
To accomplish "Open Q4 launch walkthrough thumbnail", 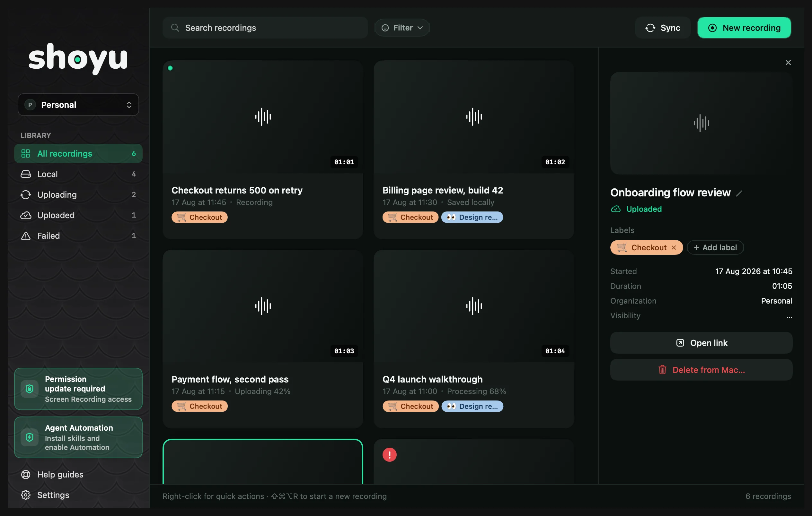I will tap(474, 306).
